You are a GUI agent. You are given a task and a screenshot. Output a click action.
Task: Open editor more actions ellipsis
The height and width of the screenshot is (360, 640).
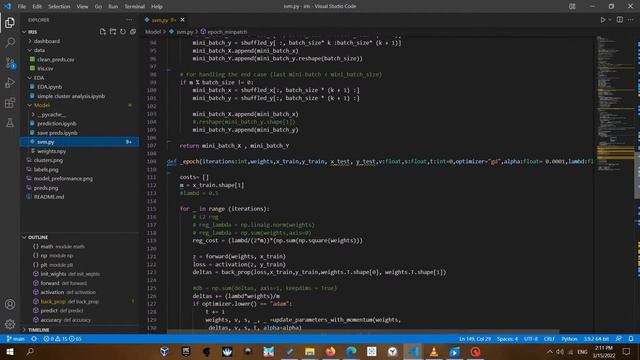(x=631, y=20)
